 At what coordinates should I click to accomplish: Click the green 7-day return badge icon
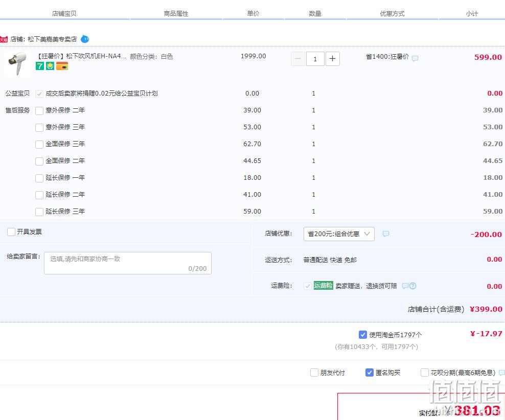[40, 66]
